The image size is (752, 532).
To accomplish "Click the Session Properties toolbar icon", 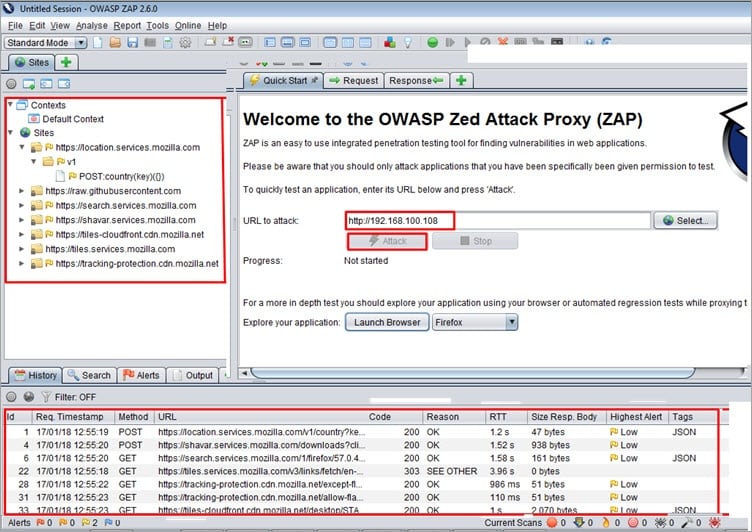I will pyautogui.click(x=167, y=43).
